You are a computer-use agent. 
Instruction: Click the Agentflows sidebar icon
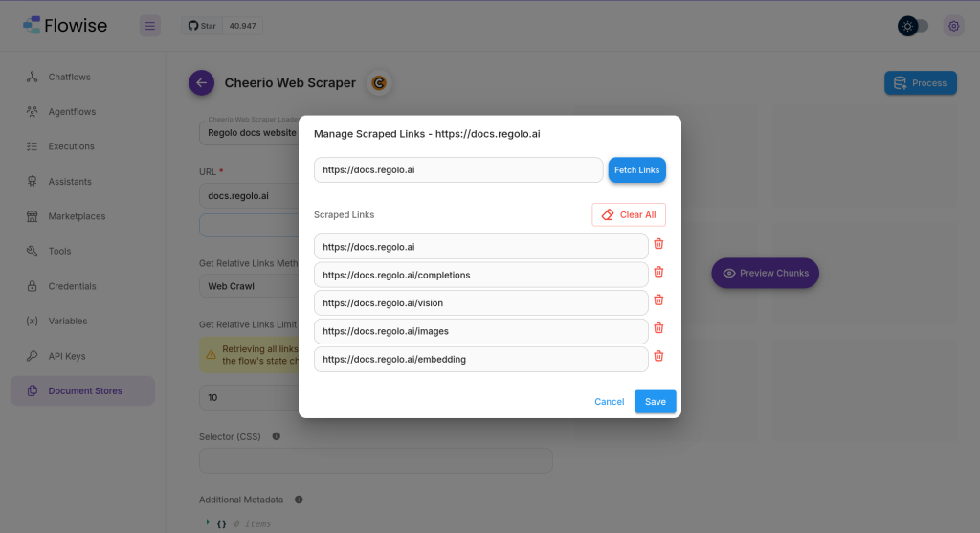point(32,111)
